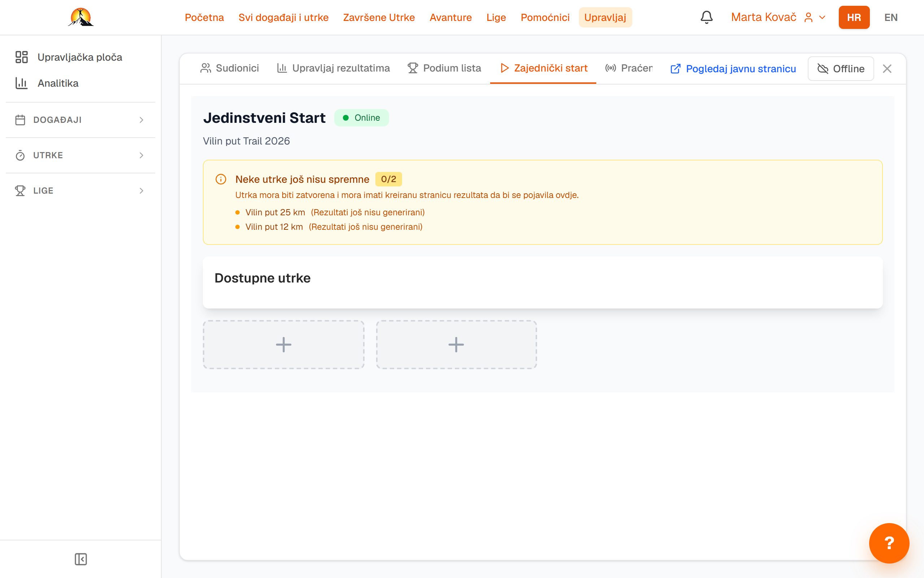This screenshot has width=924, height=578.
Task: Switch to Podium lista tab
Action: 444,68
